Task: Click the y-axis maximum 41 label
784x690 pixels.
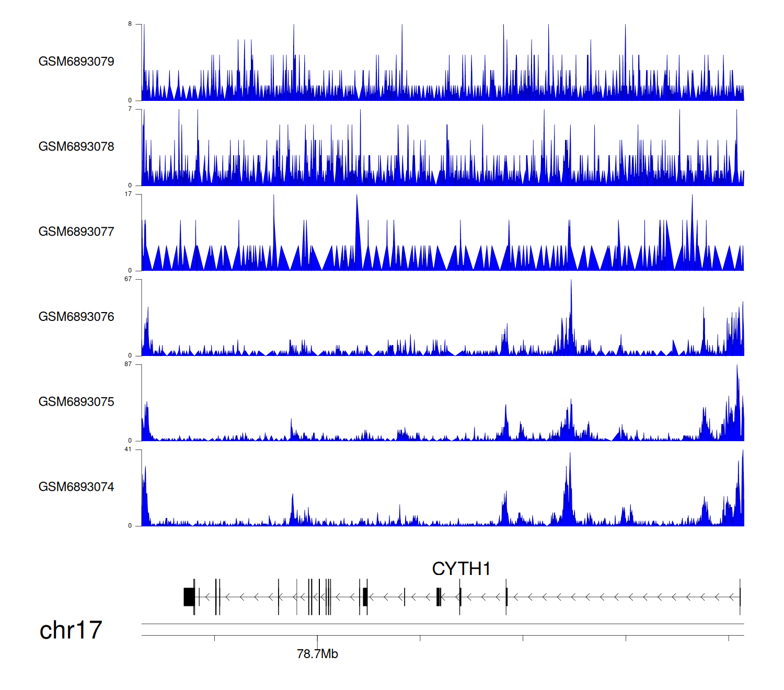Action: [128, 450]
